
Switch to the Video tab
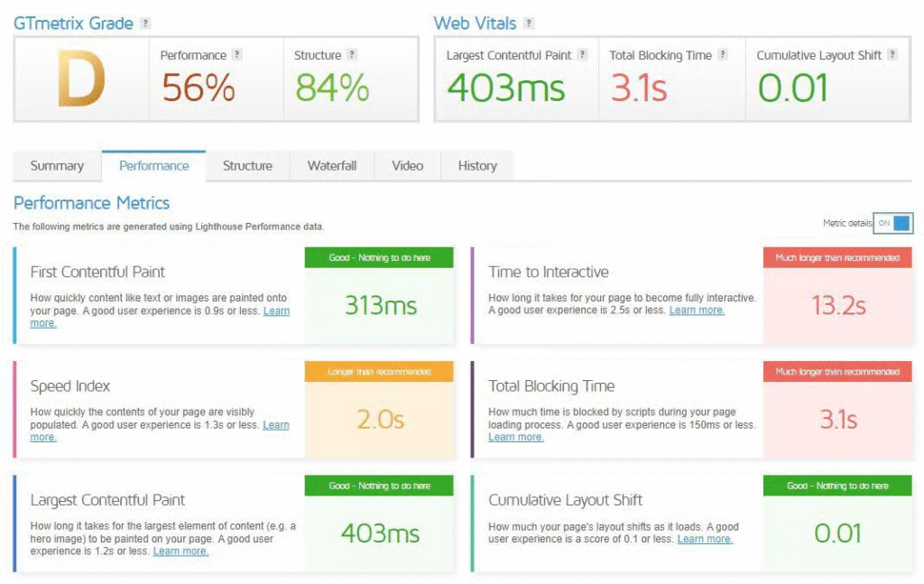[x=408, y=166]
